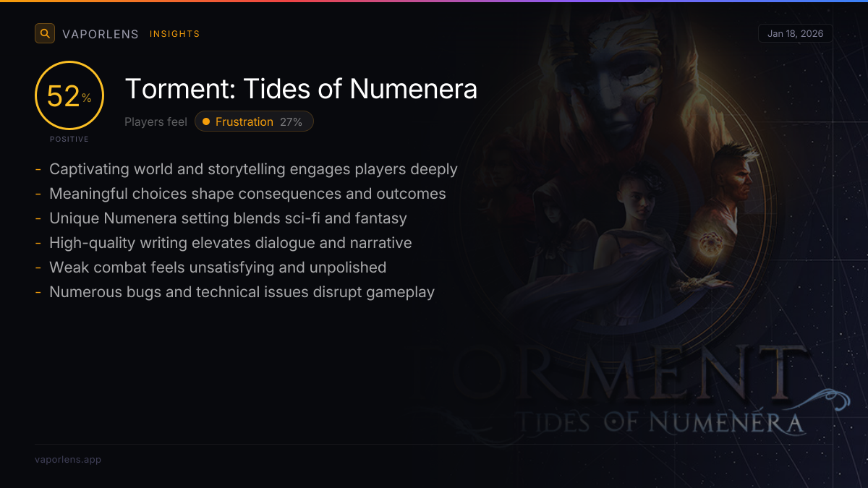868x488 pixels.
Task: Click the VAPORLENS brand name
Action: tap(101, 34)
